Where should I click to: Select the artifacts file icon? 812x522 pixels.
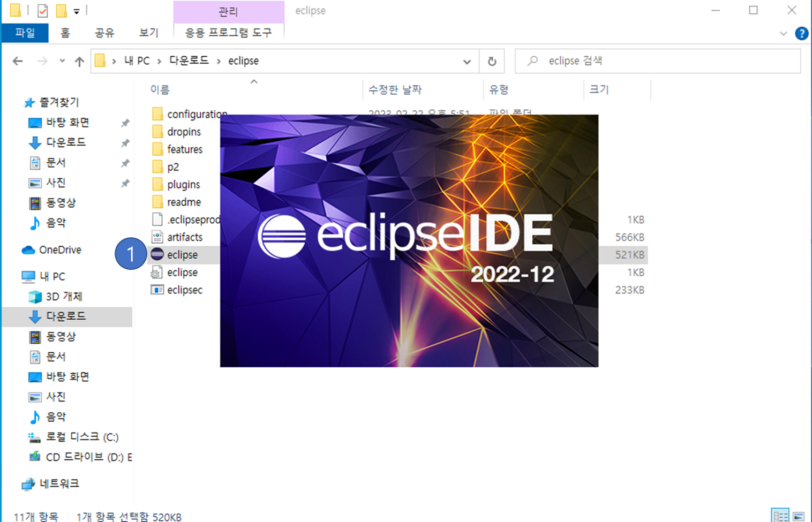pyautogui.click(x=157, y=237)
